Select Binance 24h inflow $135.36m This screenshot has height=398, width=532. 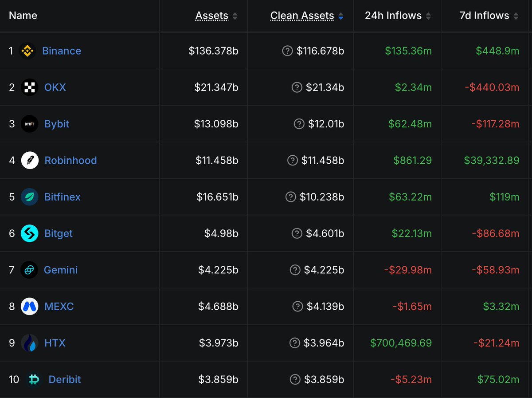[x=408, y=51]
